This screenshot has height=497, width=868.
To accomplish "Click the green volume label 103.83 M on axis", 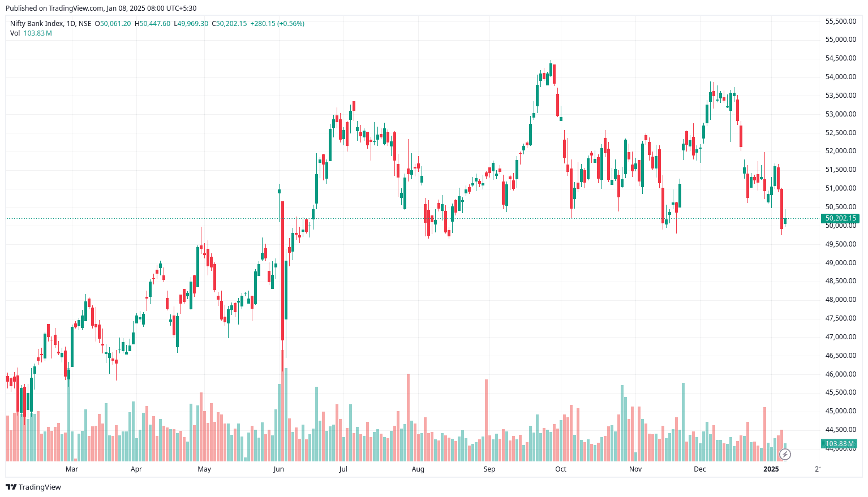I will click(x=840, y=444).
